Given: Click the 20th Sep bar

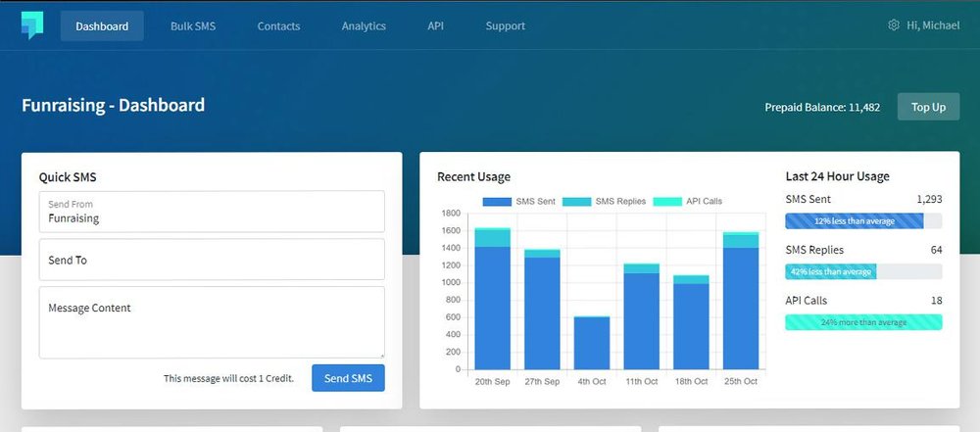Looking at the screenshot, I should [493, 299].
